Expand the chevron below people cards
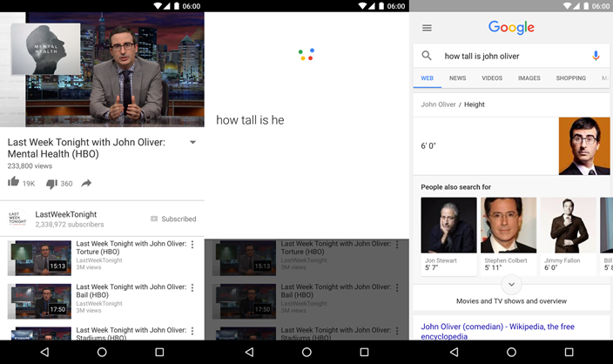 coord(511,285)
